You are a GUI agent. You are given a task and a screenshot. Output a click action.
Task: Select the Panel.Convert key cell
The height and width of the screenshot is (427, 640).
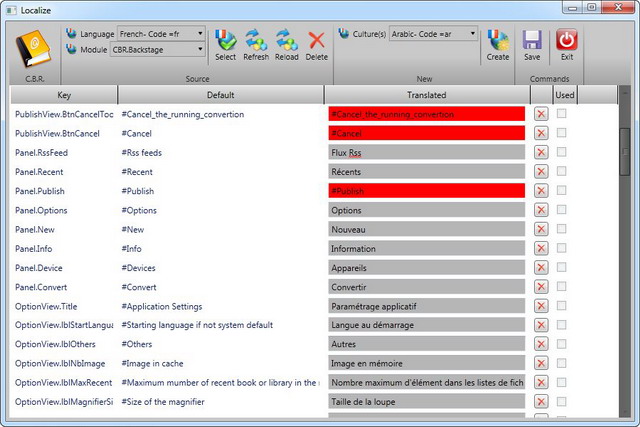tap(41, 287)
